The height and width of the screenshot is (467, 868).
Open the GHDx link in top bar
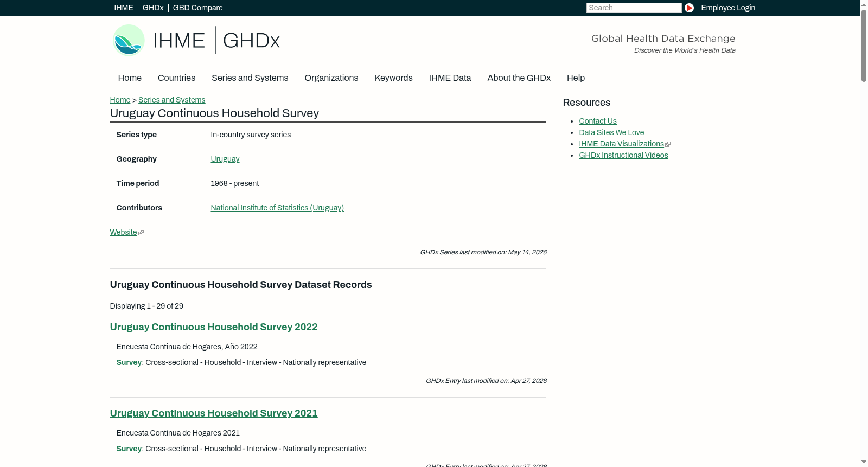coord(153,8)
